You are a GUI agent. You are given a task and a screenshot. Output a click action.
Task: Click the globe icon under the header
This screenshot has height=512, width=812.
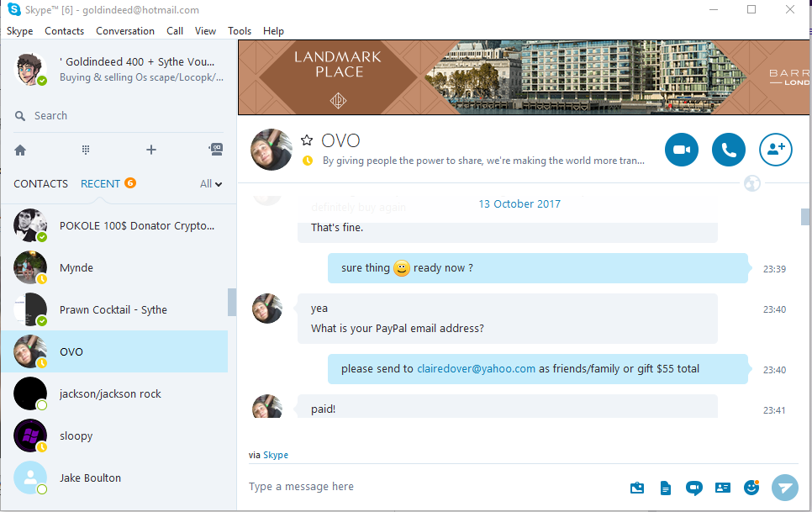coord(752,183)
